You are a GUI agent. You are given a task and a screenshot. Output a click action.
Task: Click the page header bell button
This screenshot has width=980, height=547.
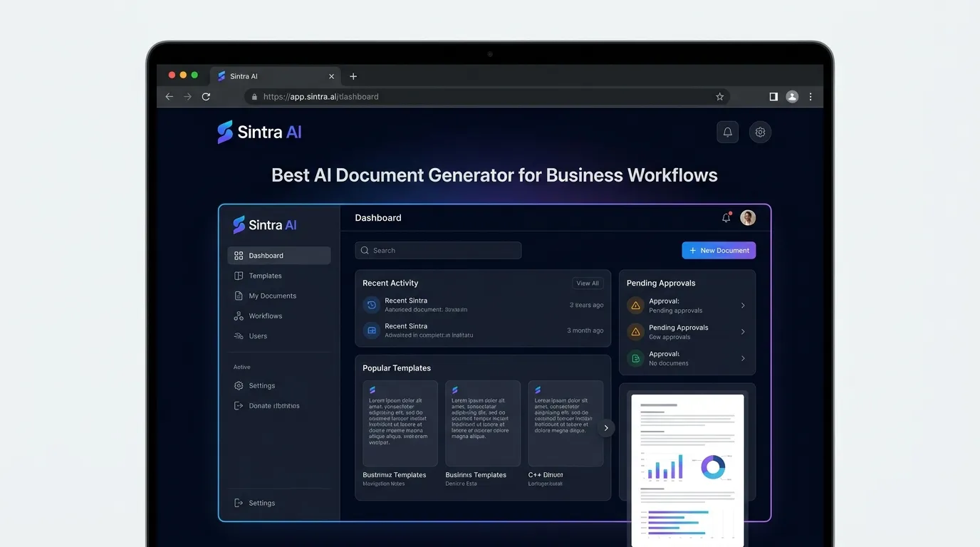click(727, 132)
